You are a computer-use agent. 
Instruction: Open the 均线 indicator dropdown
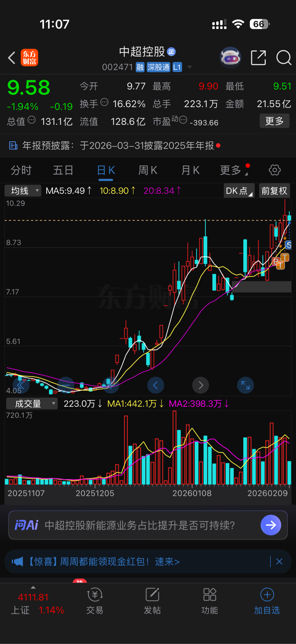(x=23, y=191)
